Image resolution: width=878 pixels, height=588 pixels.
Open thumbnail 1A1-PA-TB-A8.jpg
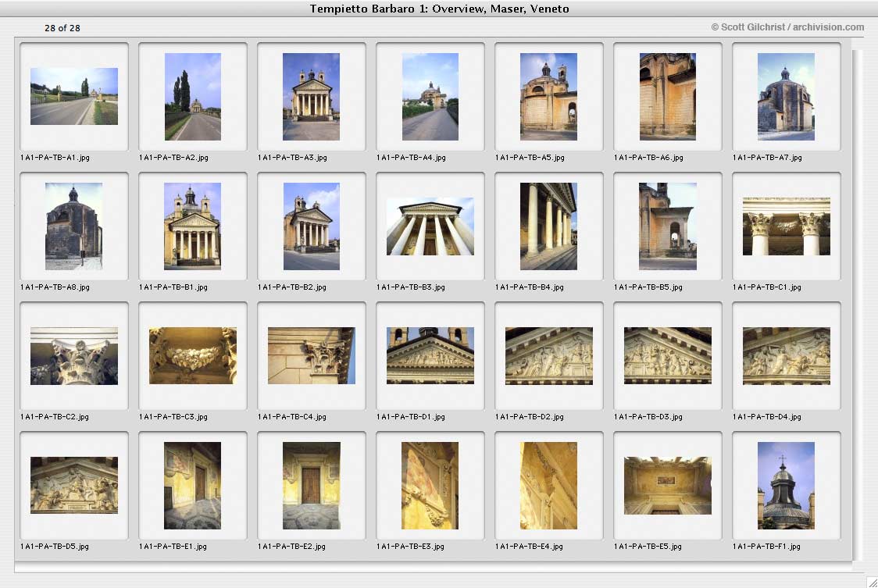[x=74, y=226]
